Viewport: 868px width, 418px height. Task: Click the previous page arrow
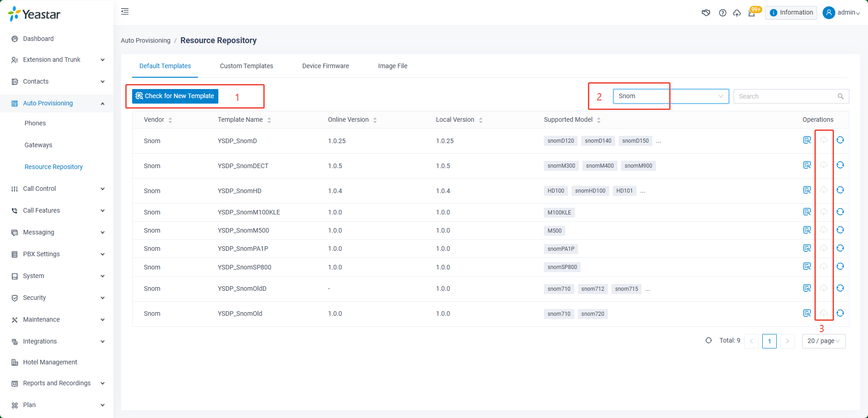click(x=751, y=341)
